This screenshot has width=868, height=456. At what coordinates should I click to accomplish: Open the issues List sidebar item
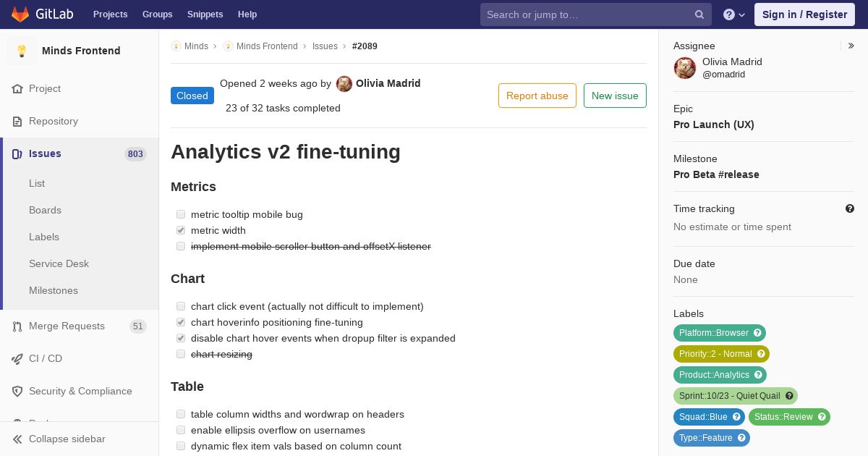click(x=37, y=184)
